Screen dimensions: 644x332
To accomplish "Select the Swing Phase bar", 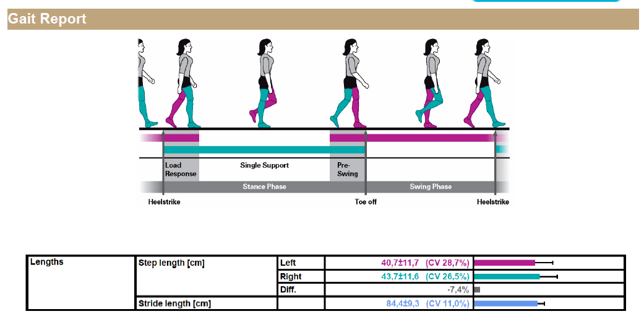I will [x=431, y=186].
